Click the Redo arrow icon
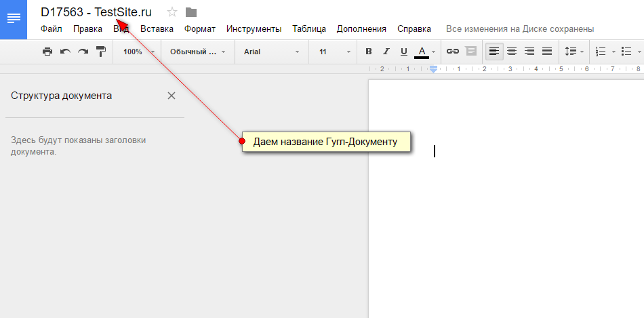This screenshot has width=644, height=318. coord(83,52)
